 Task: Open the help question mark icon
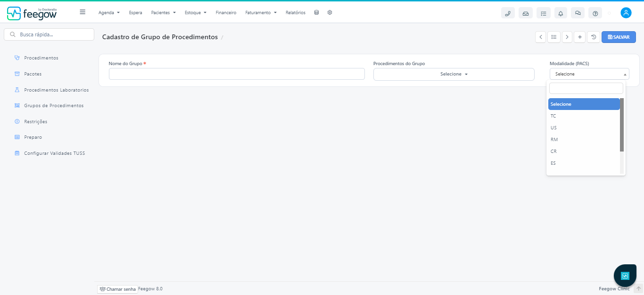click(595, 13)
